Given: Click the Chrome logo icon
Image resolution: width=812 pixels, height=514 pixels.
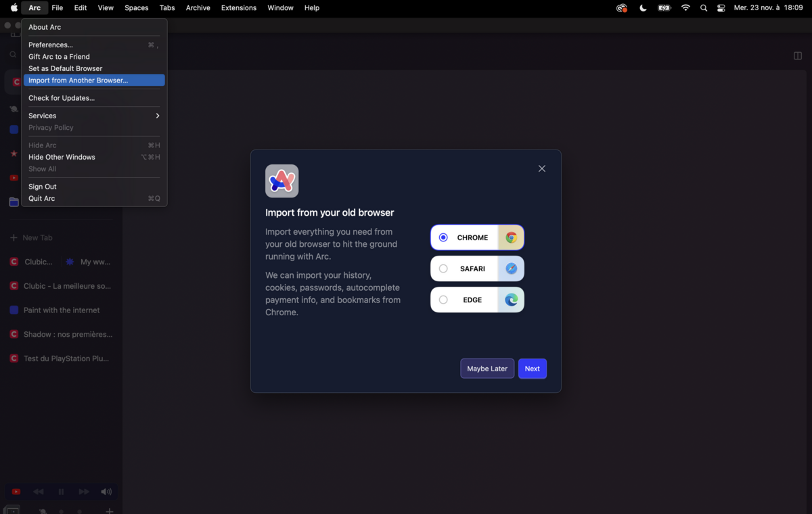Looking at the screenshot, I should pos(512,237).
